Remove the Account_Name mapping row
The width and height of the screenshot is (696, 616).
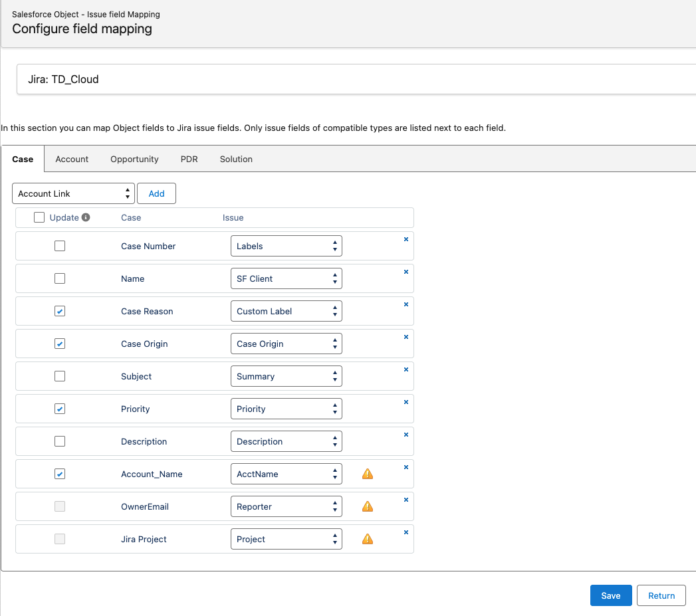click(406, 467)
